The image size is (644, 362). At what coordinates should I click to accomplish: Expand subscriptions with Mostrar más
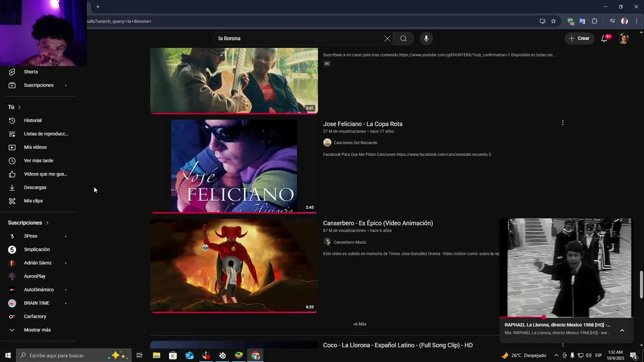[x=38, y=330]
